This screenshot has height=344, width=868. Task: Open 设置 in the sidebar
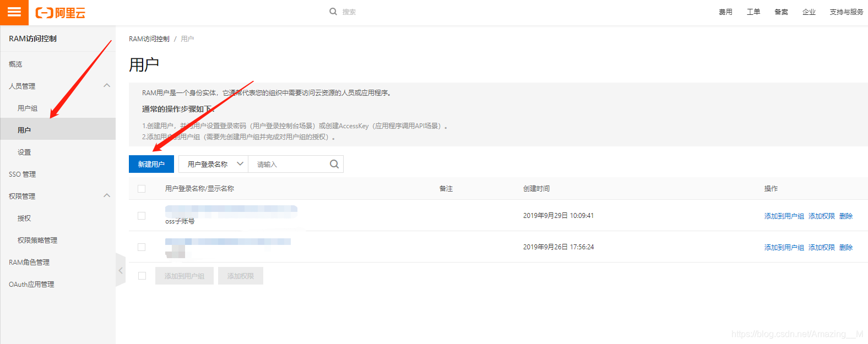point(24,152)
